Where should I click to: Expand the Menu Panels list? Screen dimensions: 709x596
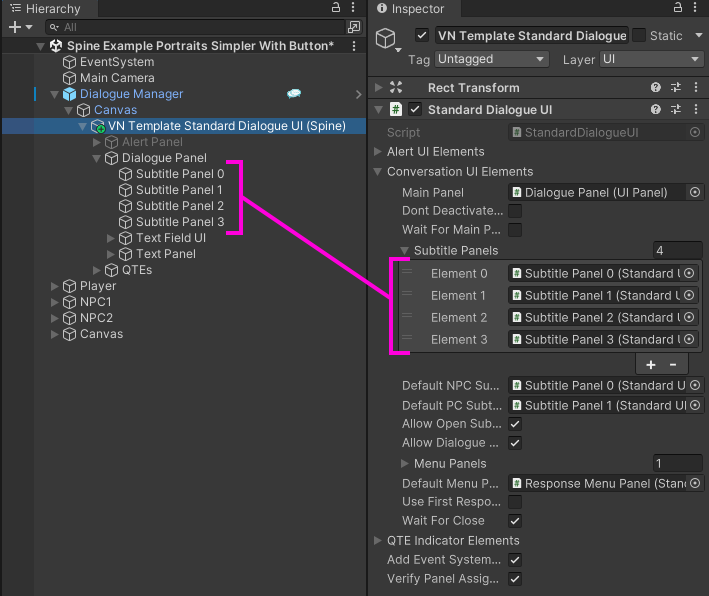[x=405, y=464]
